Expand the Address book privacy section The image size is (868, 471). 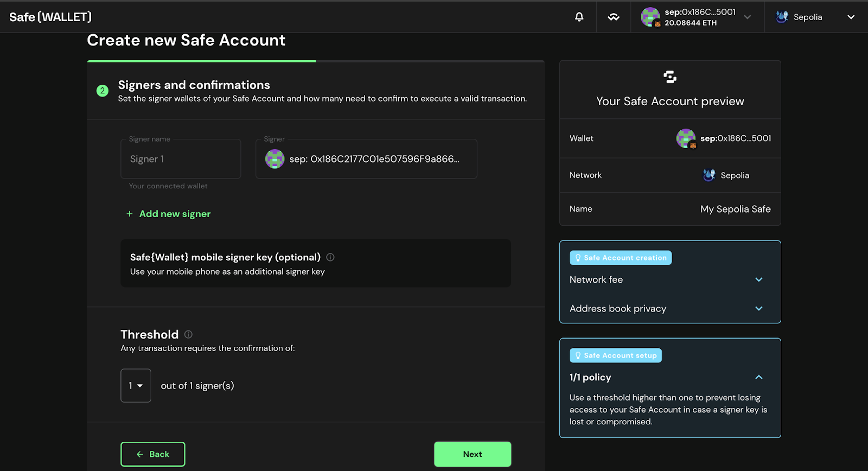[758, 308]
